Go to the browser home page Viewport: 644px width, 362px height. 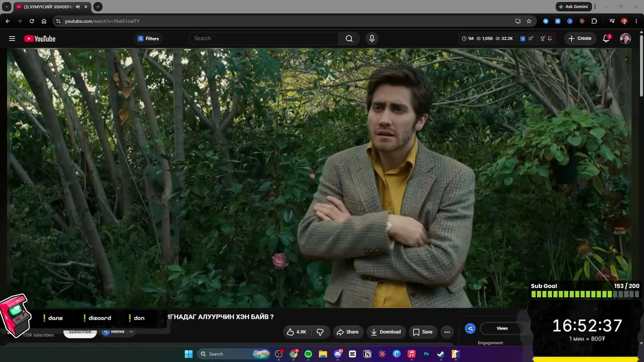click(x=44, y=21)
